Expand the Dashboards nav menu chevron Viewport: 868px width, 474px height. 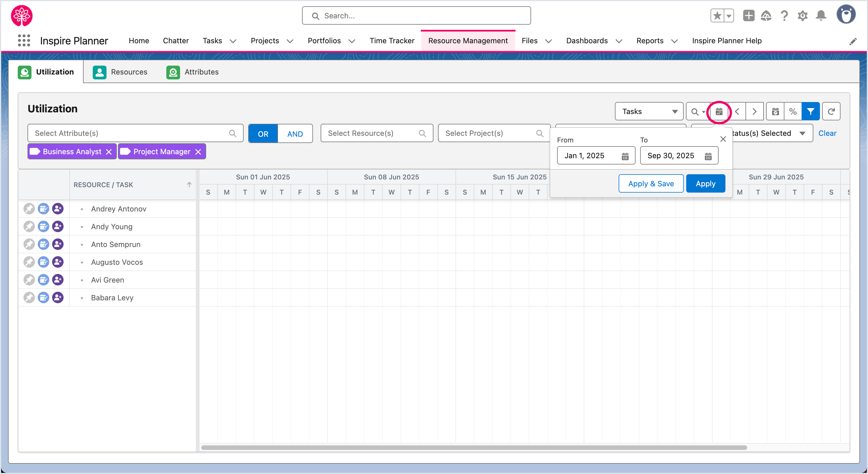click(x=619, y=41)
